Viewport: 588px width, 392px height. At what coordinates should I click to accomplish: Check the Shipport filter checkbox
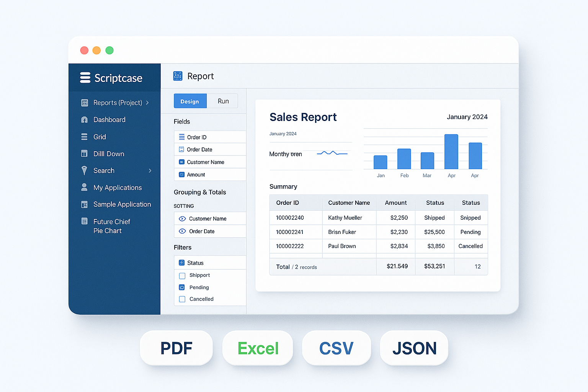pos(182,275)
